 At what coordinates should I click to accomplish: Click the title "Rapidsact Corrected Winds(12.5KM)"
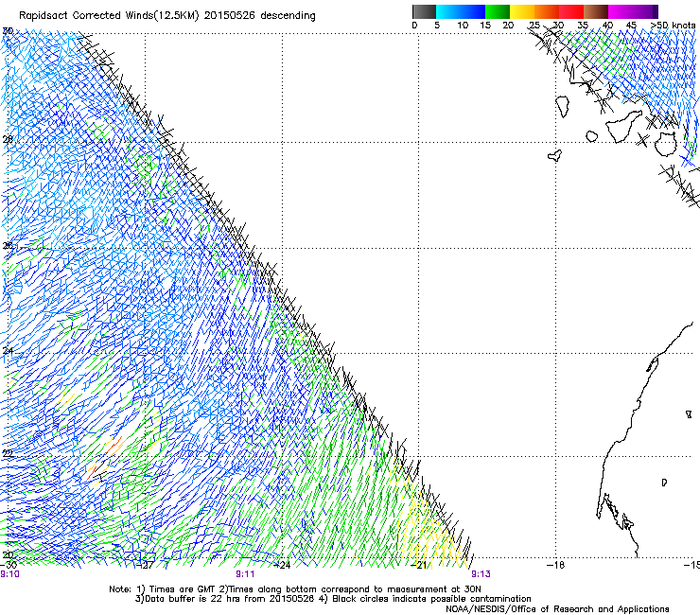point(109,16)
